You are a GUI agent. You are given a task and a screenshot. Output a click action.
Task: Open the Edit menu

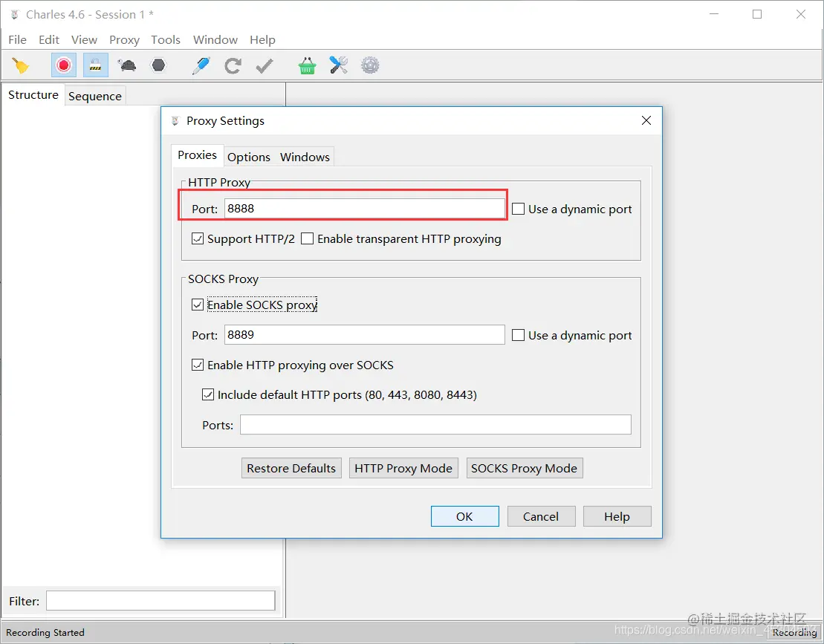tap(49, 40)
